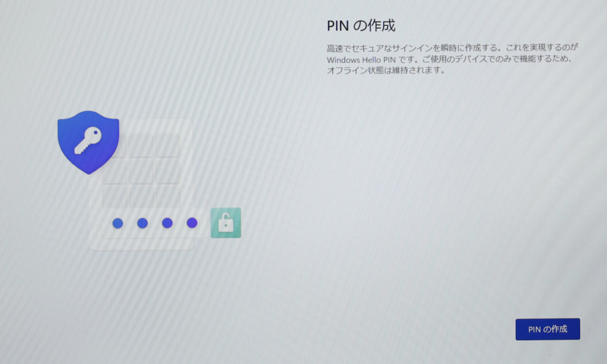Image resolution: width=607 pixels, height=364 pixels.
Task: Click the PIN の作成 button
Action: [547, 329]
